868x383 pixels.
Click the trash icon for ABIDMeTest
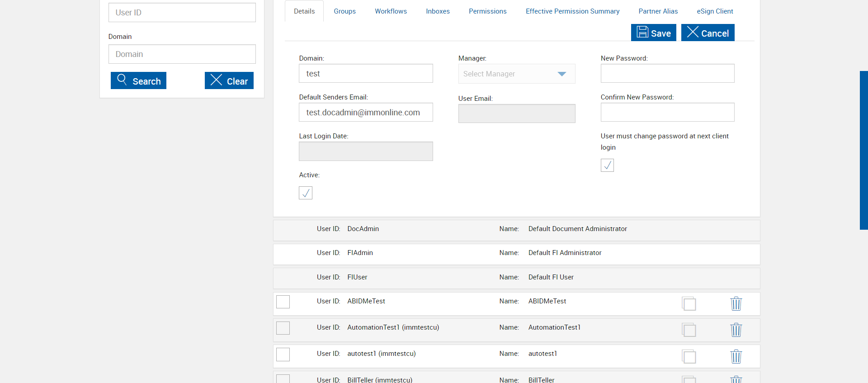coord(736,303)
